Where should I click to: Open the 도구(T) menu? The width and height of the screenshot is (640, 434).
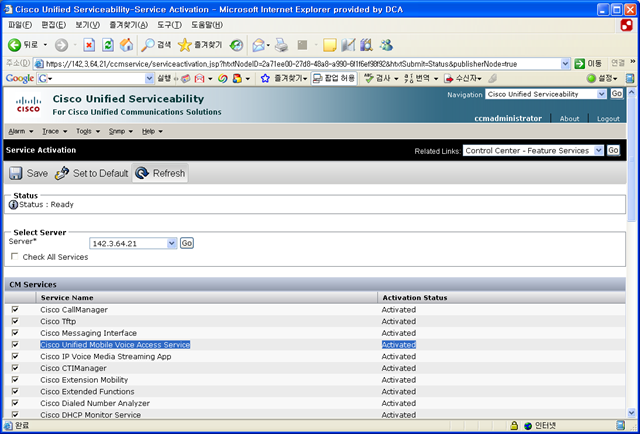(x=169, y=25)
